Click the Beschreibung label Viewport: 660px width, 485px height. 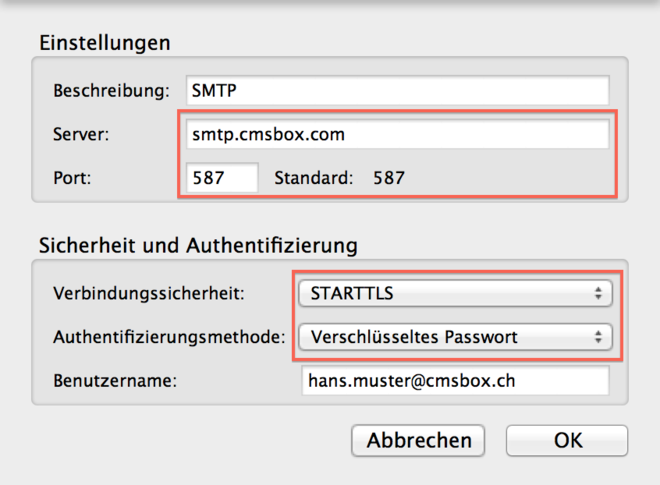click(x=112, y=90)
